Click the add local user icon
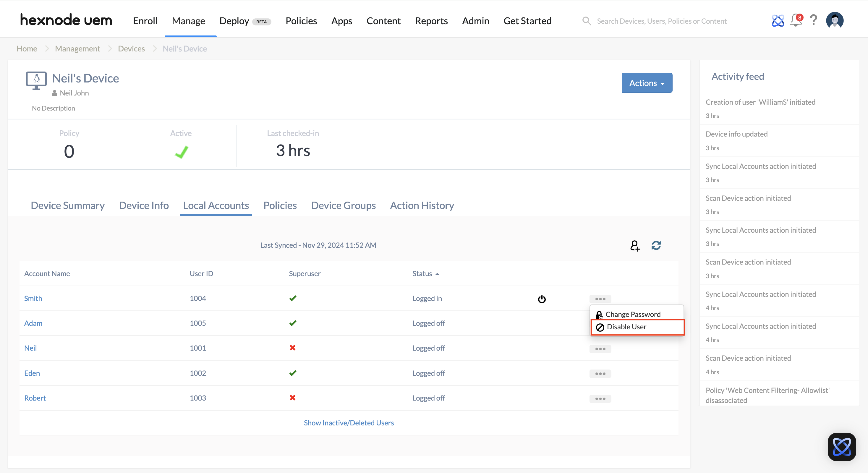The height and width of the screenshot is (473, 868). tap(635, 246)
